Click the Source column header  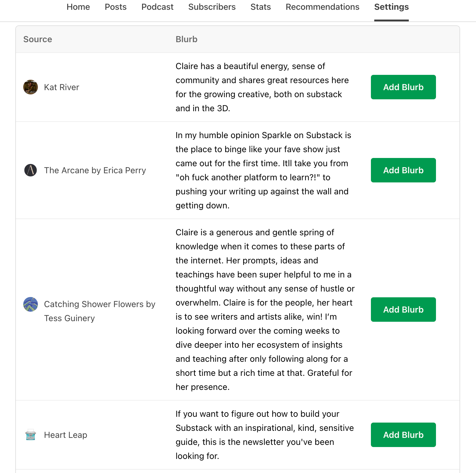coord(38,39)
